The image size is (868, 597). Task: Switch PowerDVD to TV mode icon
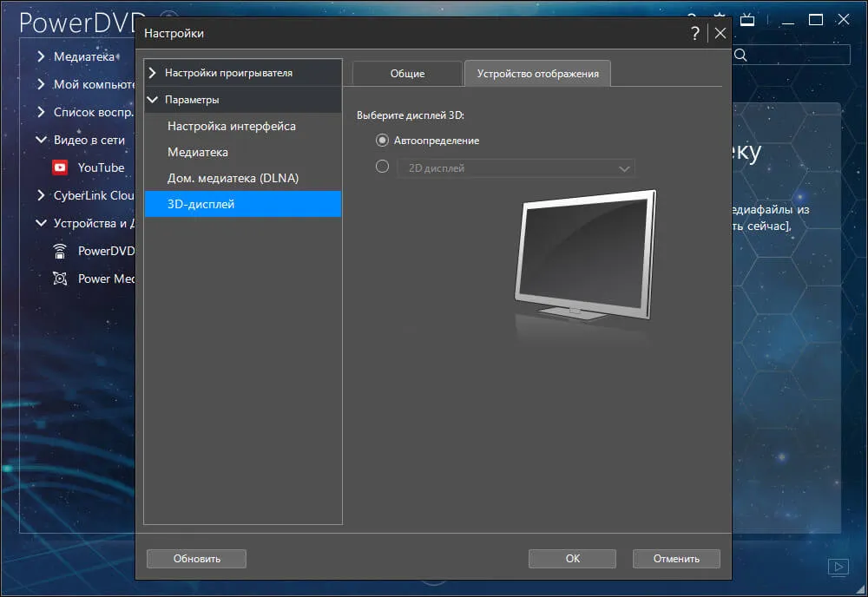coord(747,20)
